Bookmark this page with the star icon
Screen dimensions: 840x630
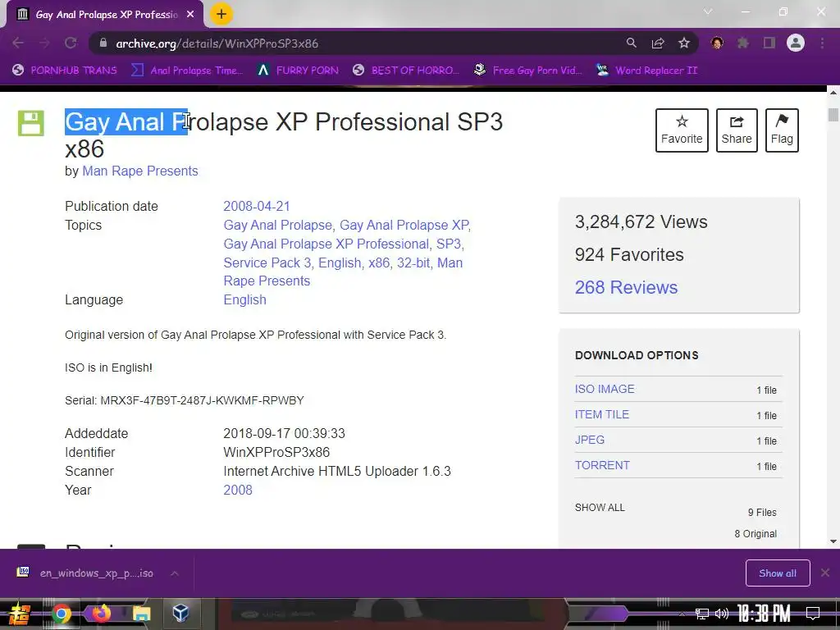(x=684, y=43)
